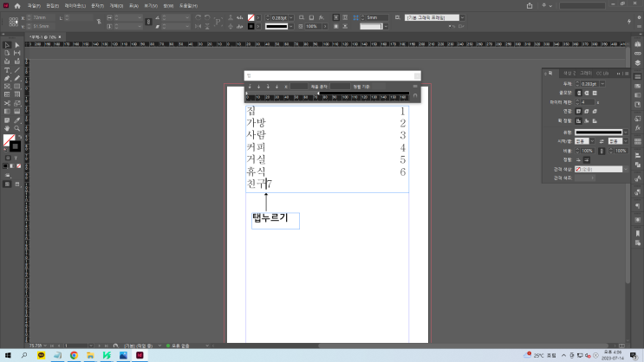Click the fill color swatch in toolbox
644x362 pixels.
point(8,139)
